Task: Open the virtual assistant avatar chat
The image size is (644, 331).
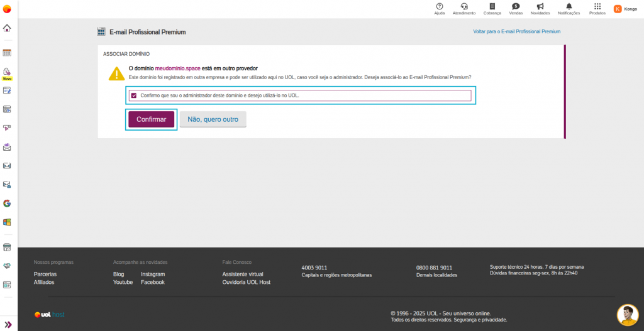Action: coord(628,315)
